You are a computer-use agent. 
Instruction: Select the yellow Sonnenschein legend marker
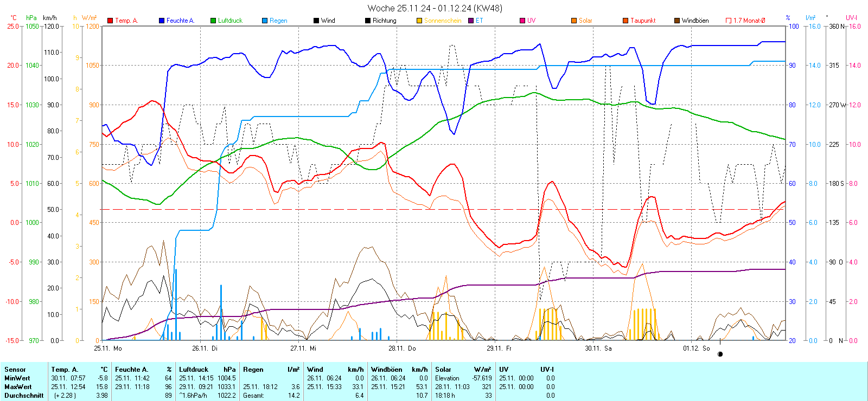[x=419, y=21]
